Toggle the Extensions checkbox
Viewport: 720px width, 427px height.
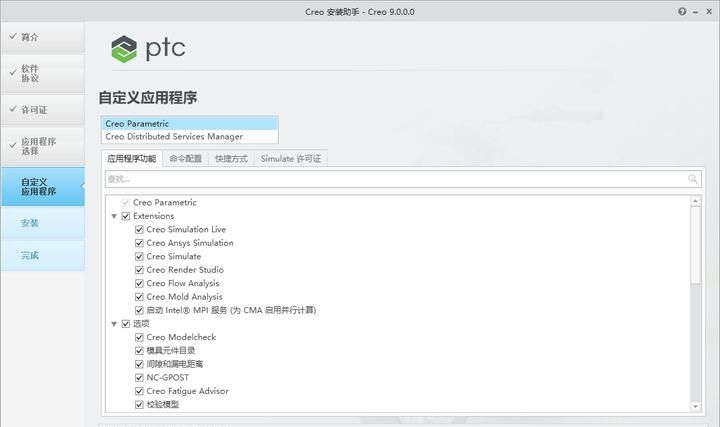click(126, 216)
